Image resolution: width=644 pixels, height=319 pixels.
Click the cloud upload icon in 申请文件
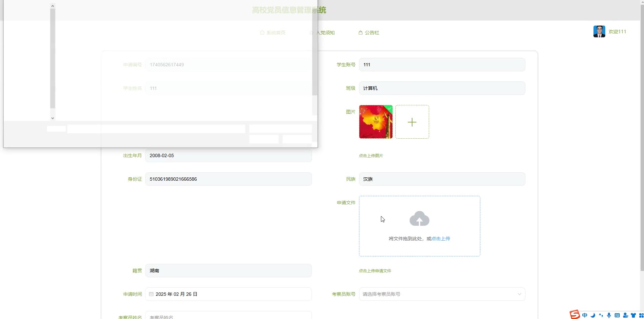pos(419,218)
